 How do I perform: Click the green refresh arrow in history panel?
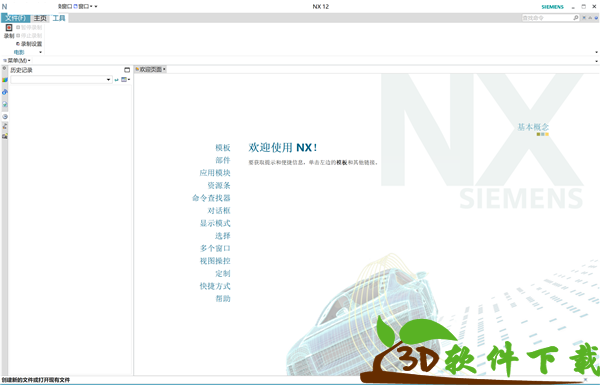pyautogui.click(x=116, y=80)
